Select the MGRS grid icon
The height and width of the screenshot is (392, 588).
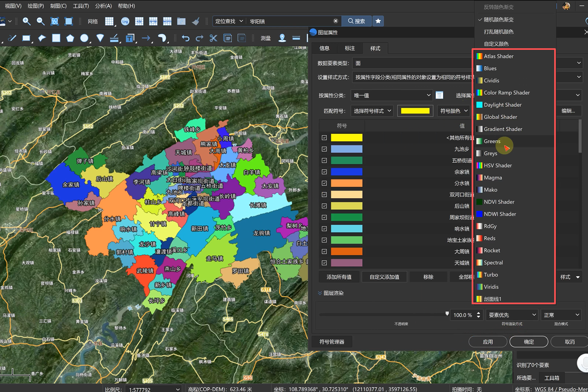[167, 21]
